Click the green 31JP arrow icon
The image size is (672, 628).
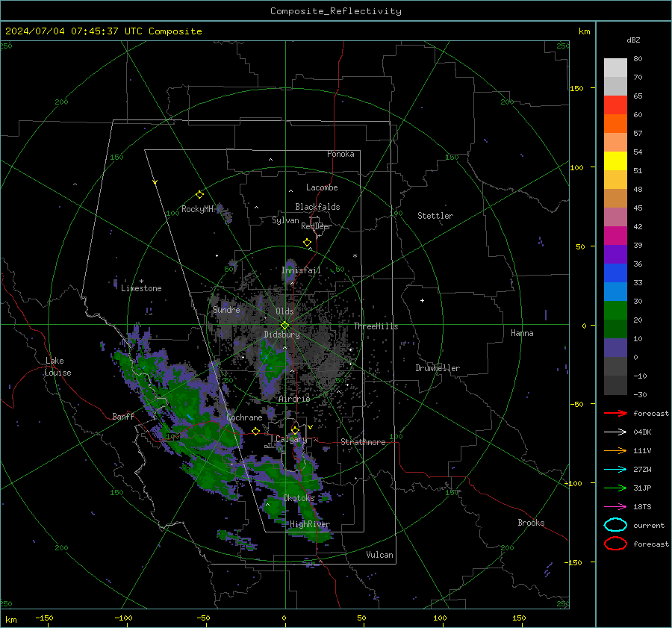[x=615, y=488]
